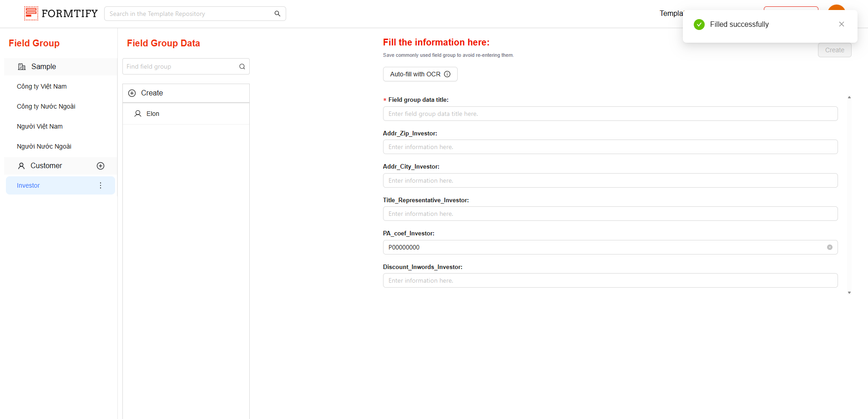Open the Investor three-dot options menu
This screenshot has width=868, height=419.
pos(101,185)
